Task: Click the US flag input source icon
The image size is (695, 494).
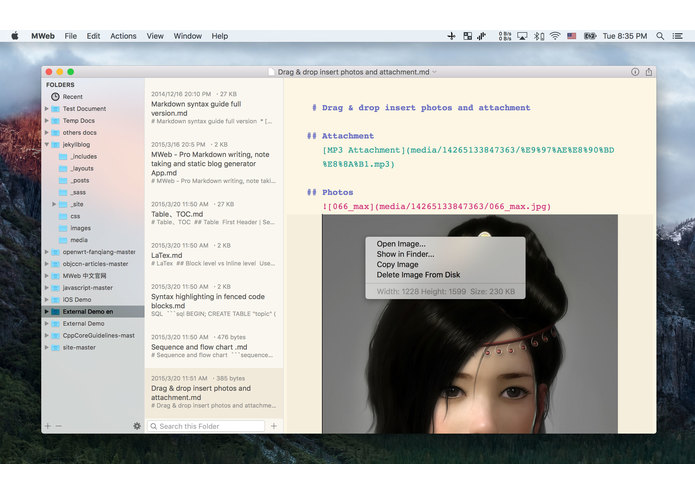Action: [572, 36]
